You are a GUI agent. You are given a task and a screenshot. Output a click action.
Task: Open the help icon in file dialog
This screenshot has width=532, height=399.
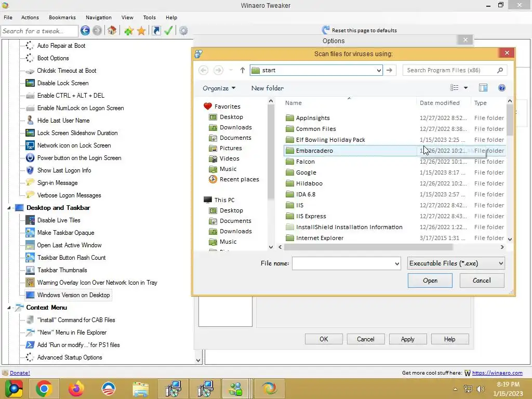pyautogui.click(x=502, y=88)
